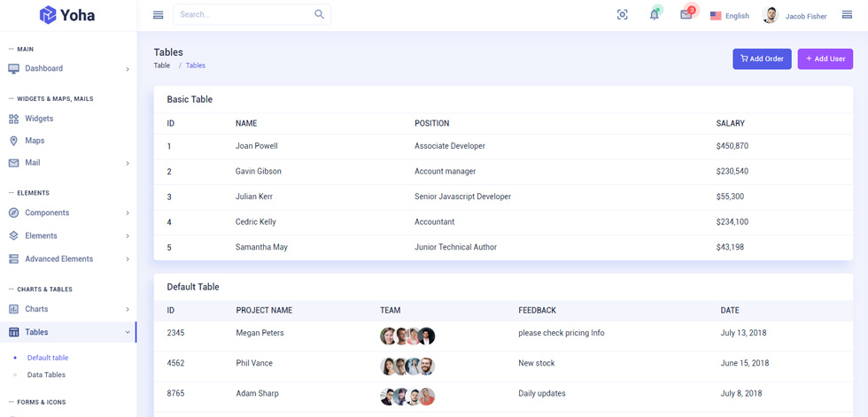The height and width of the screenshot is (417, 868).
Task: Click the Associate Developer position cell
Action: [450, 146]
